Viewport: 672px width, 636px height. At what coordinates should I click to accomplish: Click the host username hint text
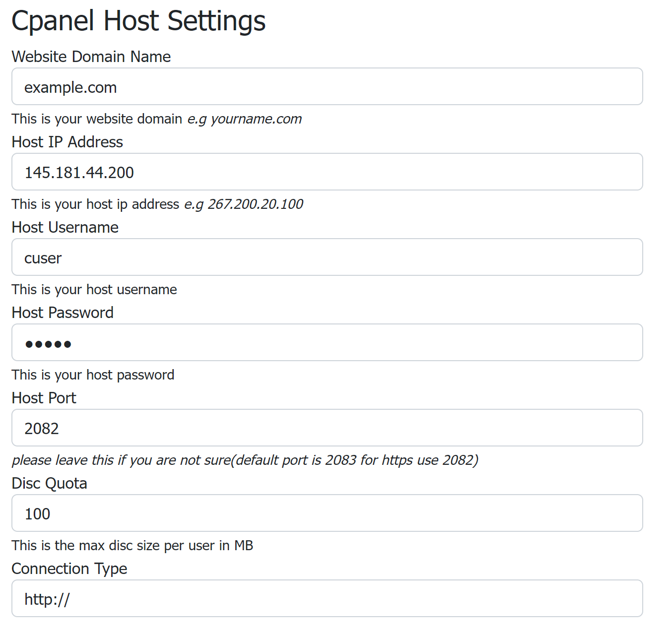coord(94,290)
